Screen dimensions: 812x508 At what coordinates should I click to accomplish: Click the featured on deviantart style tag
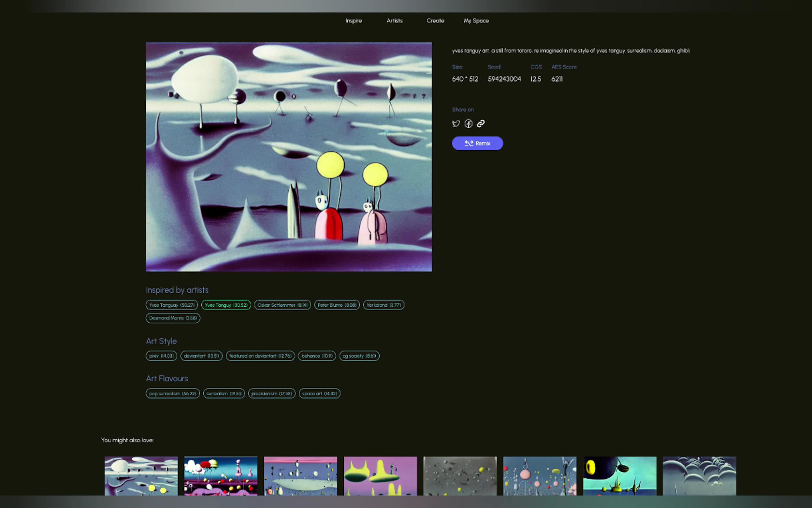(x=260, y=356)
